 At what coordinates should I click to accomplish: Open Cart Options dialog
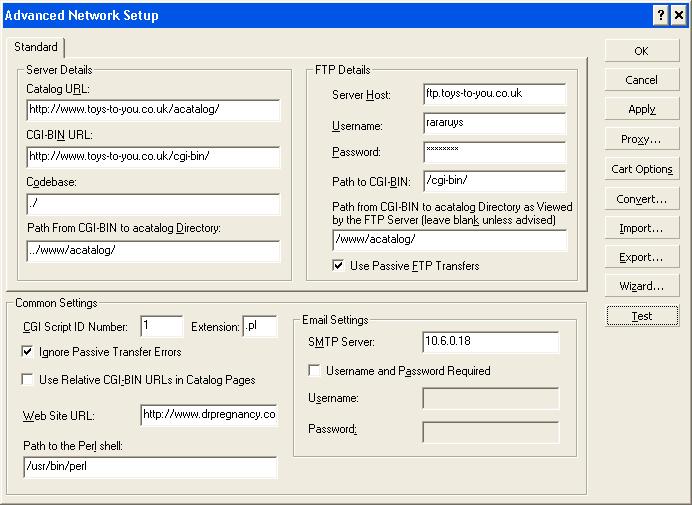[641, 169]
